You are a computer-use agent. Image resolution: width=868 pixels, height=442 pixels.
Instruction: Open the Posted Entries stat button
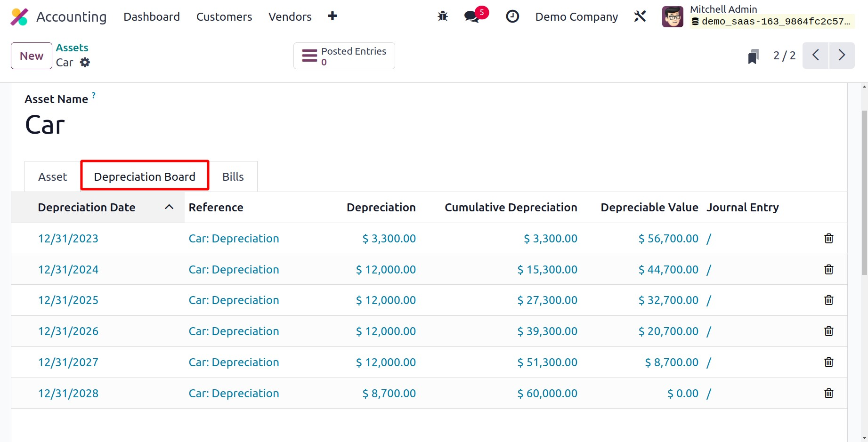(344, 56)
